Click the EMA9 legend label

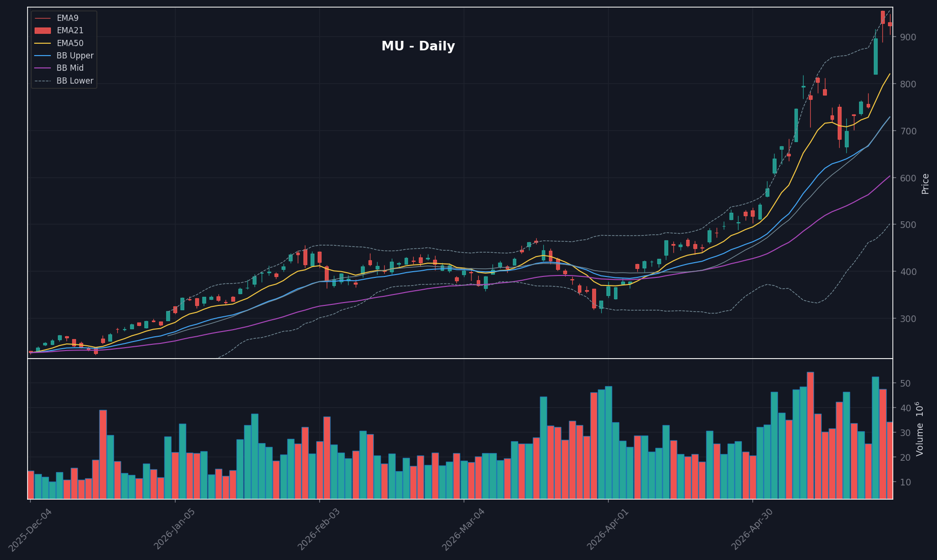pyautogui.click(x=67, y=18)
